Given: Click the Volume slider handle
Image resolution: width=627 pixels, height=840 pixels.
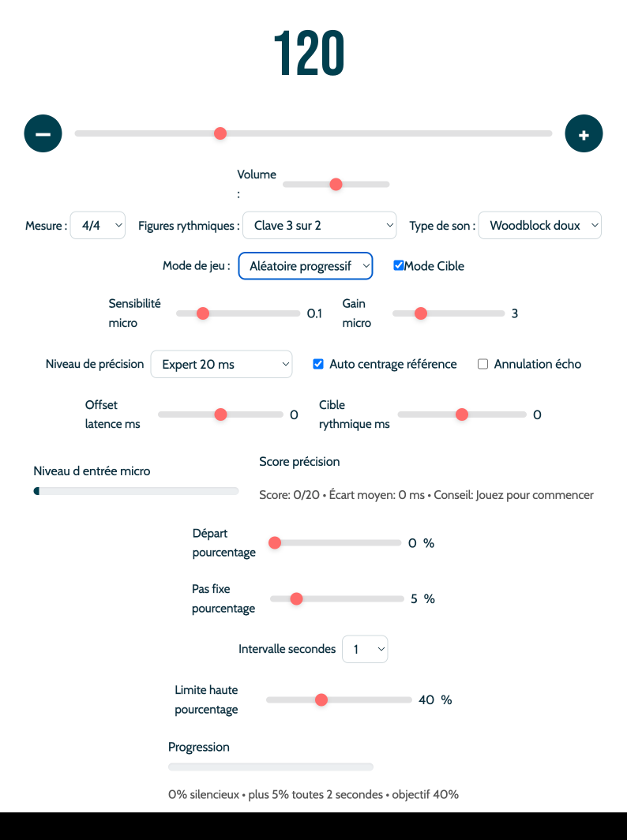Looking at the screenshot, I should 336,184.
